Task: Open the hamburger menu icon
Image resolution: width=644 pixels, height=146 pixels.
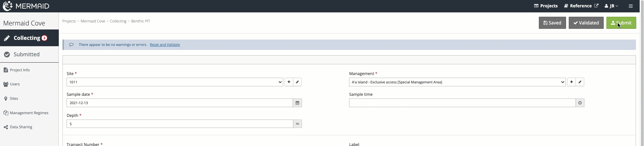Action: point(631,6)
